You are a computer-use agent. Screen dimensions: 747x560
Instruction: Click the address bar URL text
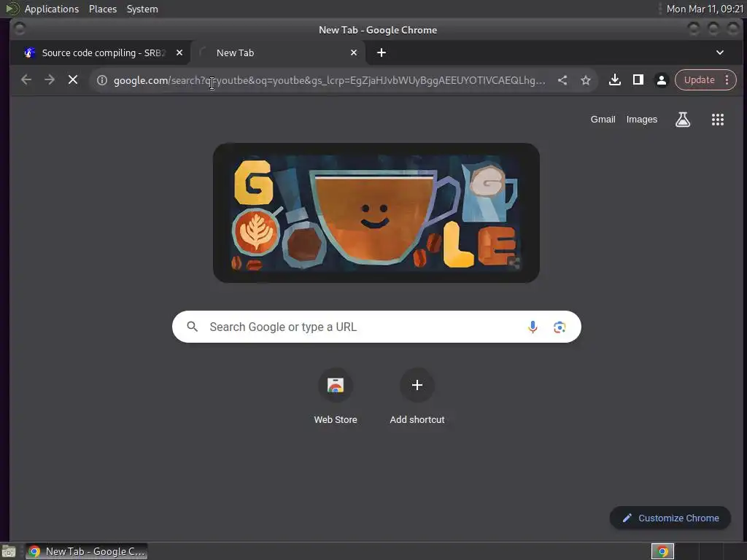pos(329,80)
